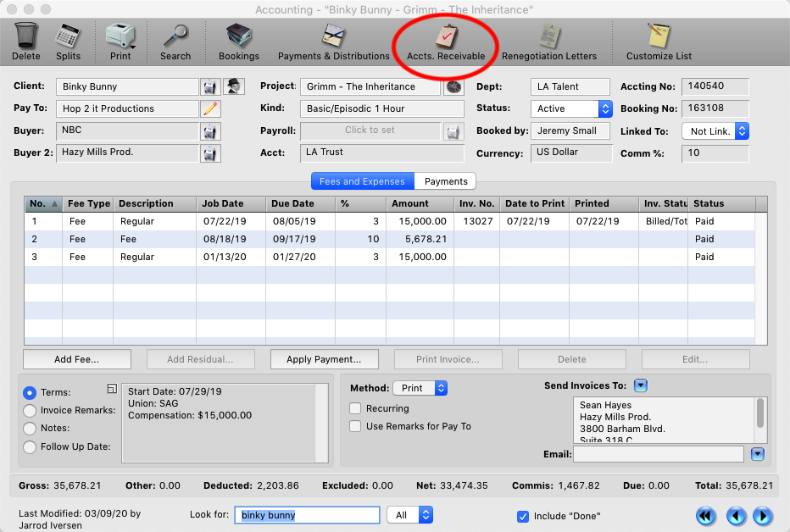Click the Add Residual... button
The width and height of the screenshot is (790, 532).
pos(200,359)
